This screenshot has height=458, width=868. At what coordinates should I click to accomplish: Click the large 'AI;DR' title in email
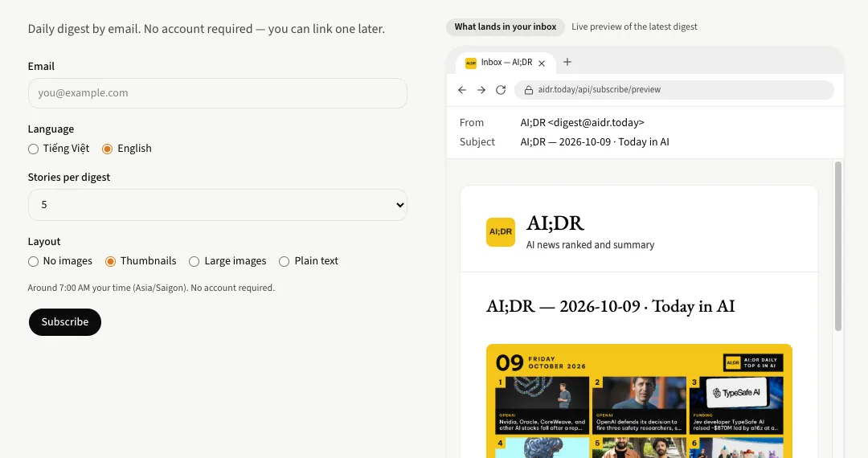tap(555, 223)
